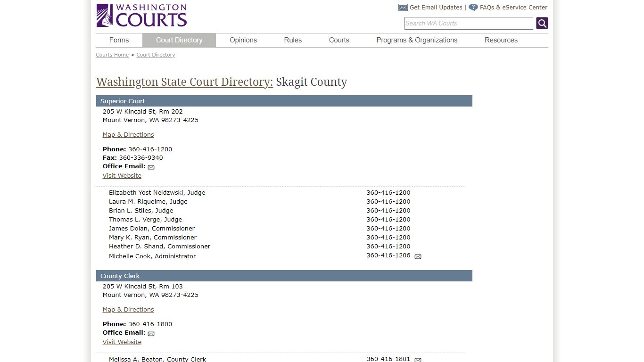Open County Clerk office email icon

pyautogui.click(x=151, y=334)
